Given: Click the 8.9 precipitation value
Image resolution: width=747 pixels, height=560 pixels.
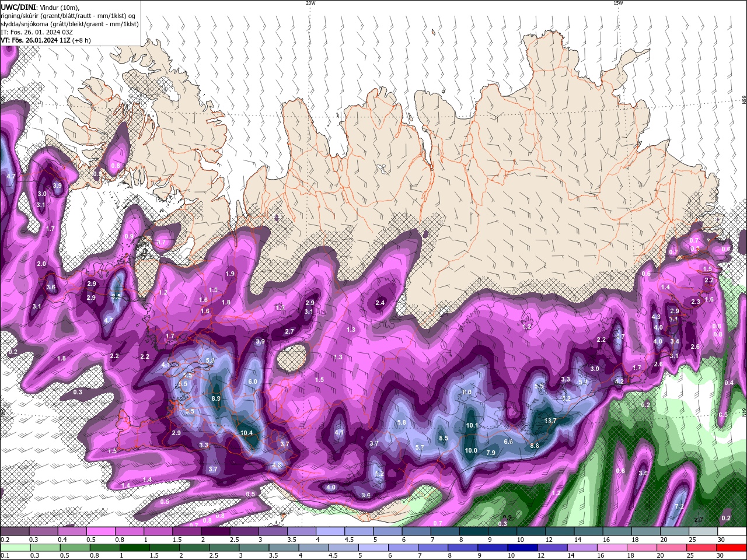Looking at the screenshot, I should coord(216,398).
